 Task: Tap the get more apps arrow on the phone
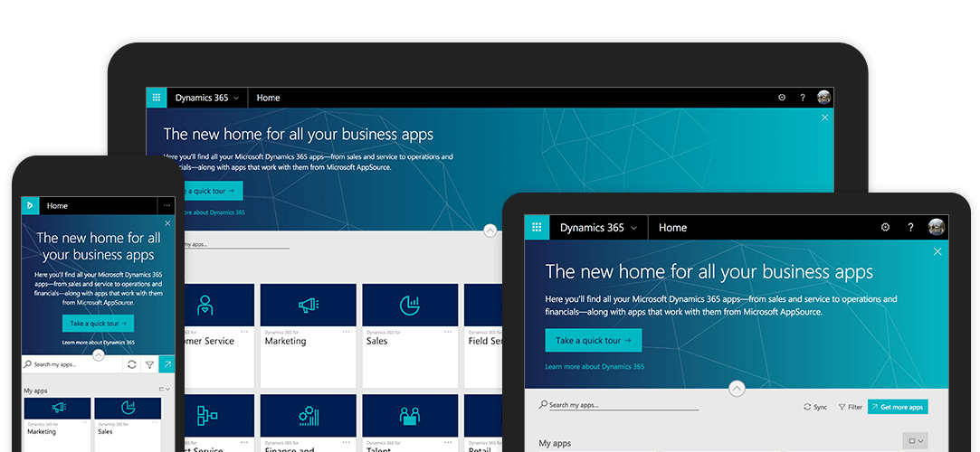pyautogui.click(x=167, y=364)
